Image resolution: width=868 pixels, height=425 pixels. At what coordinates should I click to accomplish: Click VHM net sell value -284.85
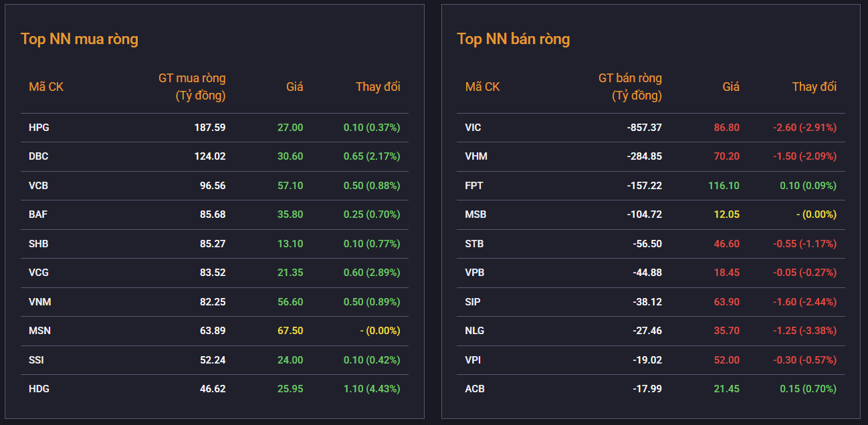pos(645,156)
